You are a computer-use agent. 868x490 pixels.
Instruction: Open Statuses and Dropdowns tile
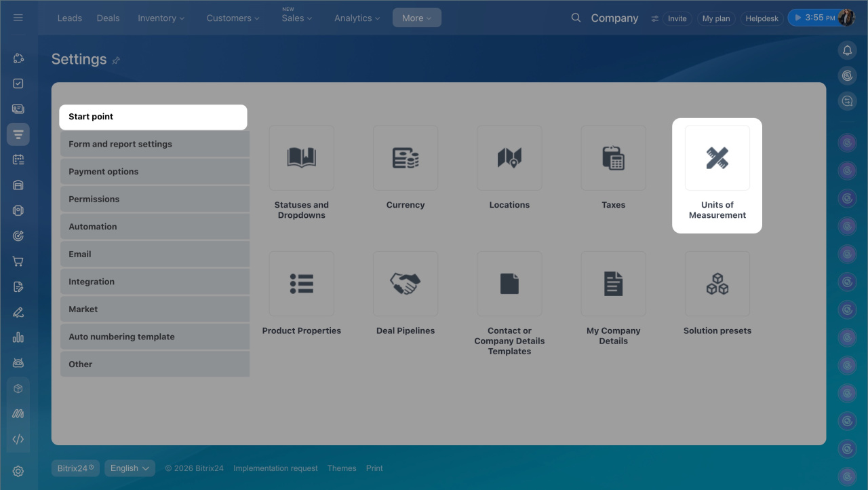301,158
